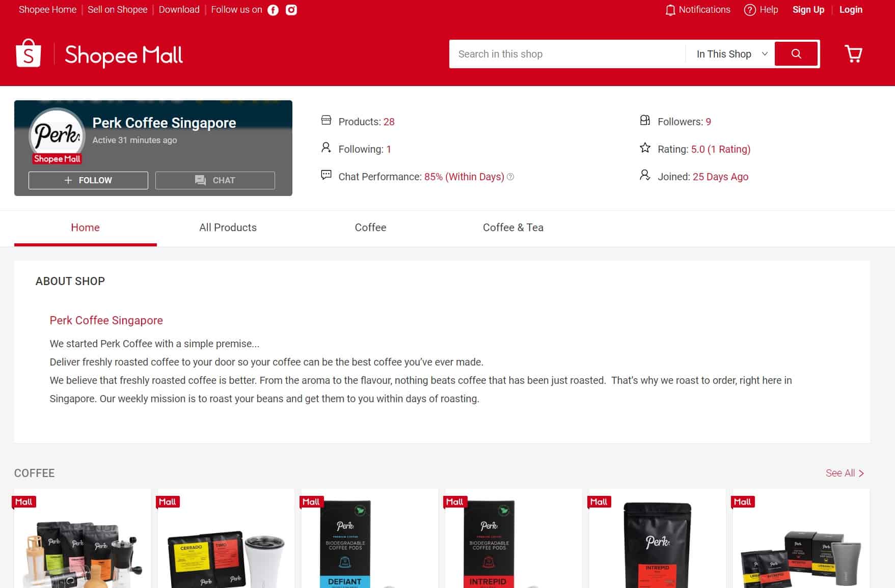Click the Joined 25 Days Ago value

click(720, 177)
